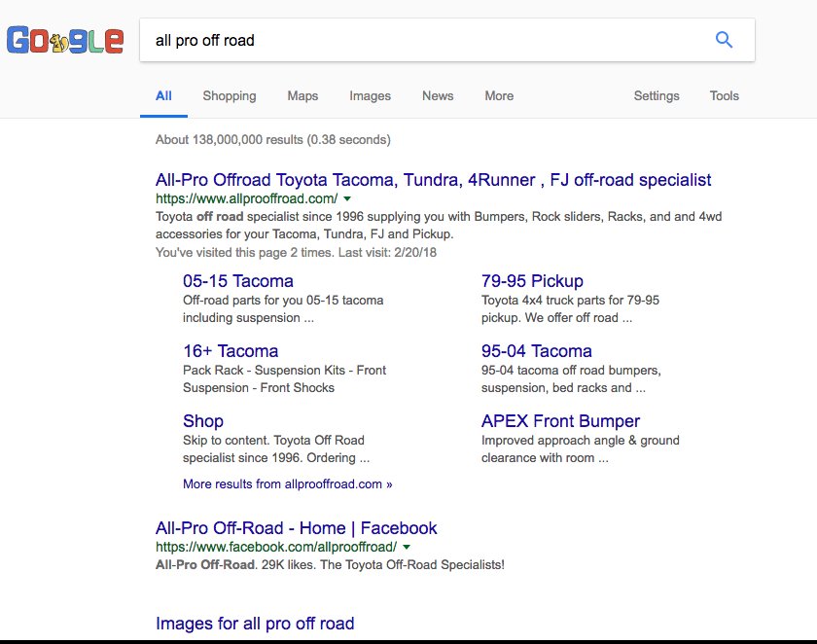
Task: Switch to the News tab
Action: 438,96
